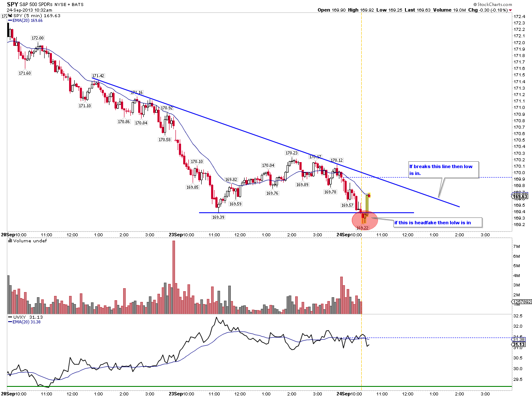Click the '171.16' price label
Viewport: 532px width, 398px height.
pyautogui.click(x=137, y=93)
